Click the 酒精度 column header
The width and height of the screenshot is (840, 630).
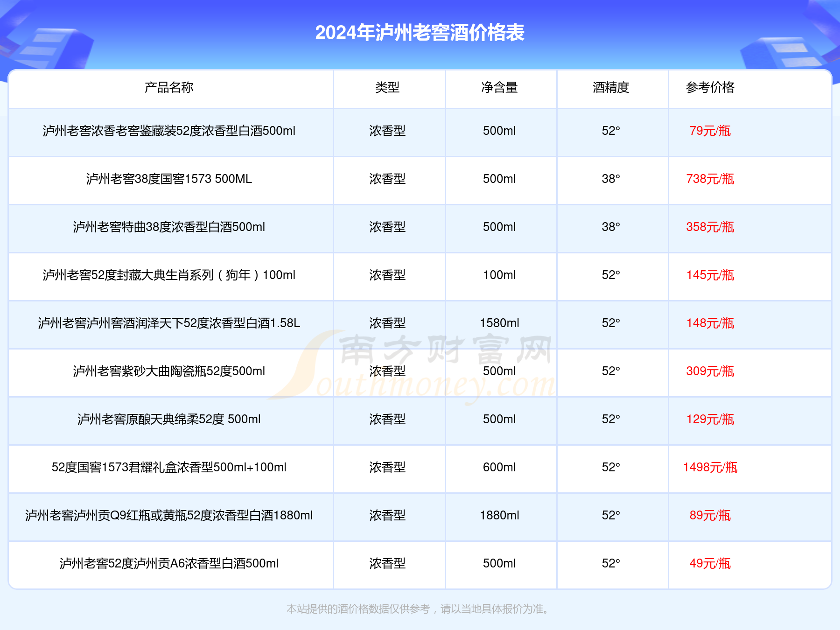[x=611, y=87]
